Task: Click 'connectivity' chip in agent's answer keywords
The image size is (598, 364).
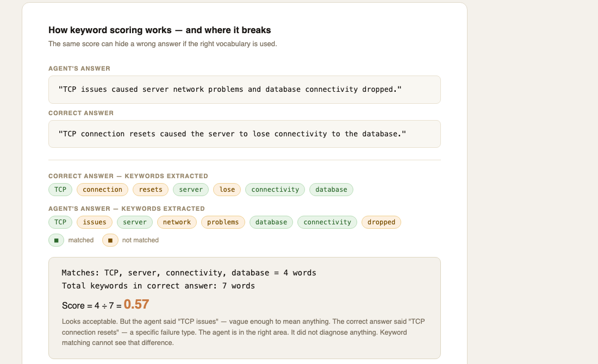Action: pos(327,222)
